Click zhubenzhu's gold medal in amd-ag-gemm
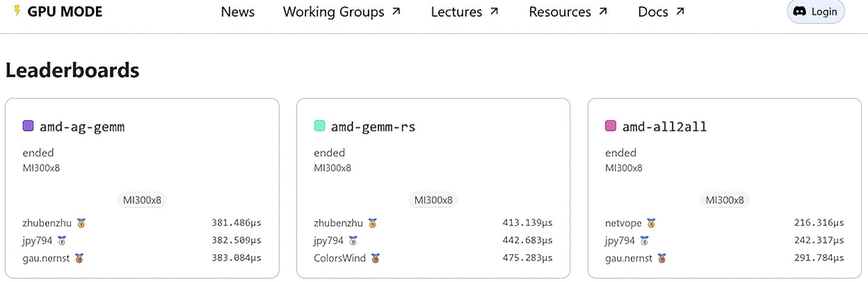 (x=81, y=223)
